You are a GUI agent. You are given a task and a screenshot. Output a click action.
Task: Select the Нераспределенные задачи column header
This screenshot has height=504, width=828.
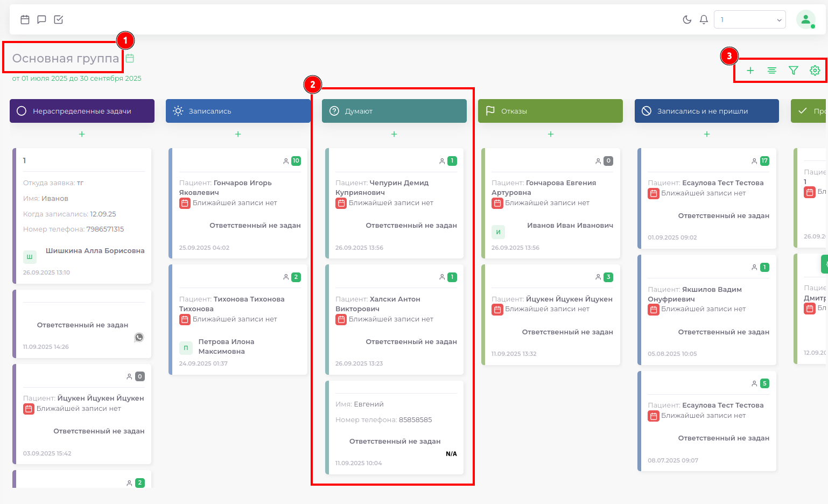(82, 111)
